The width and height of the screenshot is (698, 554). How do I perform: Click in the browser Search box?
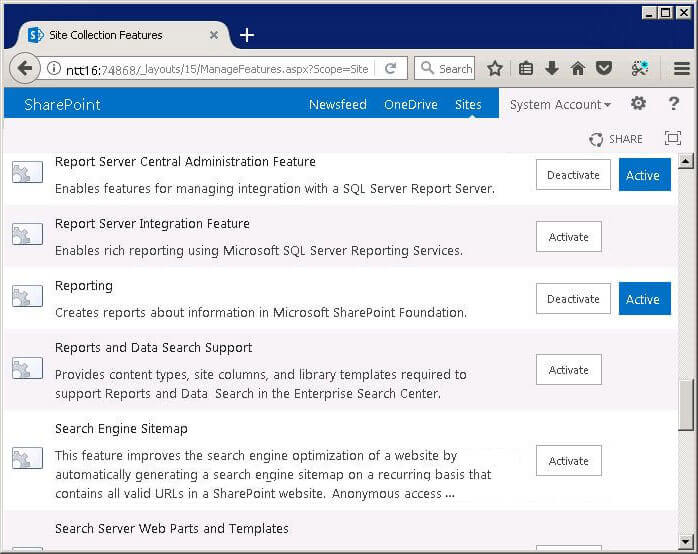pos(444,68)
